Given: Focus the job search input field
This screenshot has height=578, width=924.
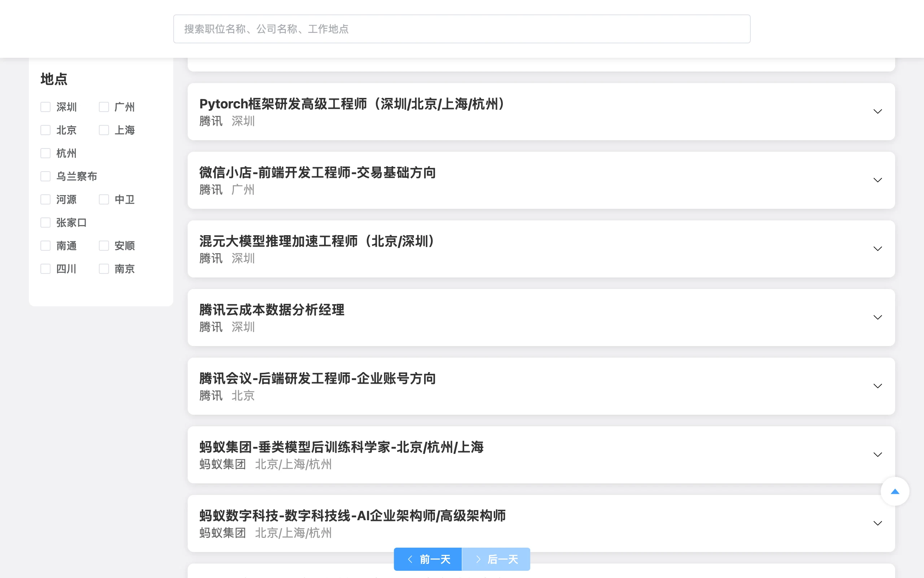Looking at the screenshot, I should coord(462,29).
